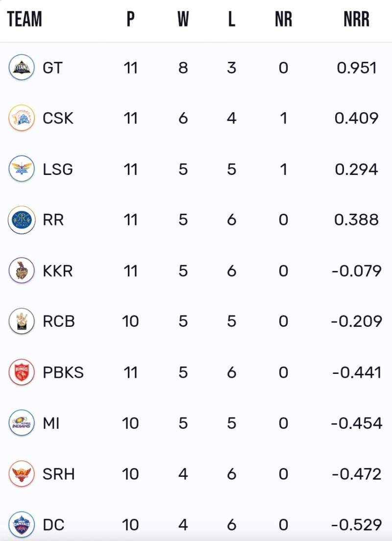The image size is (392, 541).
Task: Sort by the NRR column header
Action: (356, 20)
